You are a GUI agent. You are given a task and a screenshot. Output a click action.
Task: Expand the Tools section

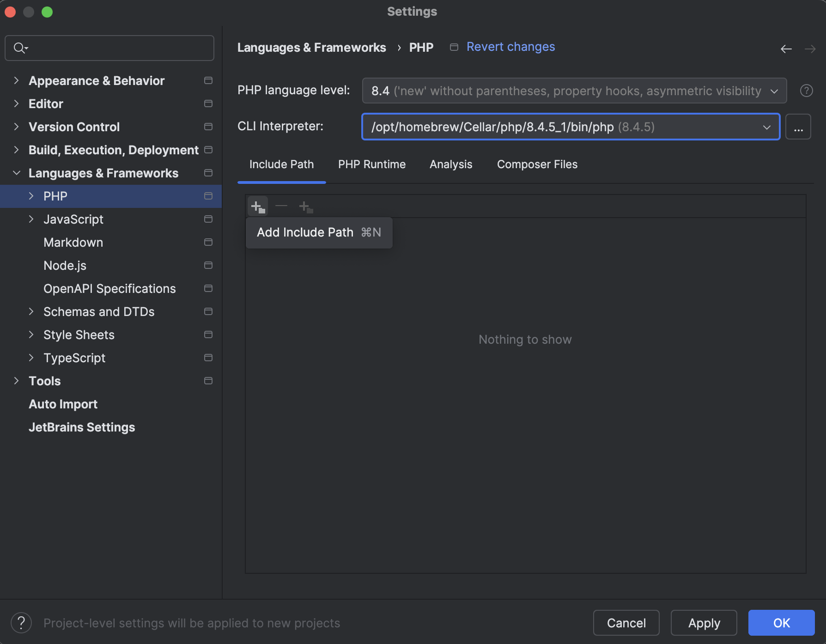point(17,381)
